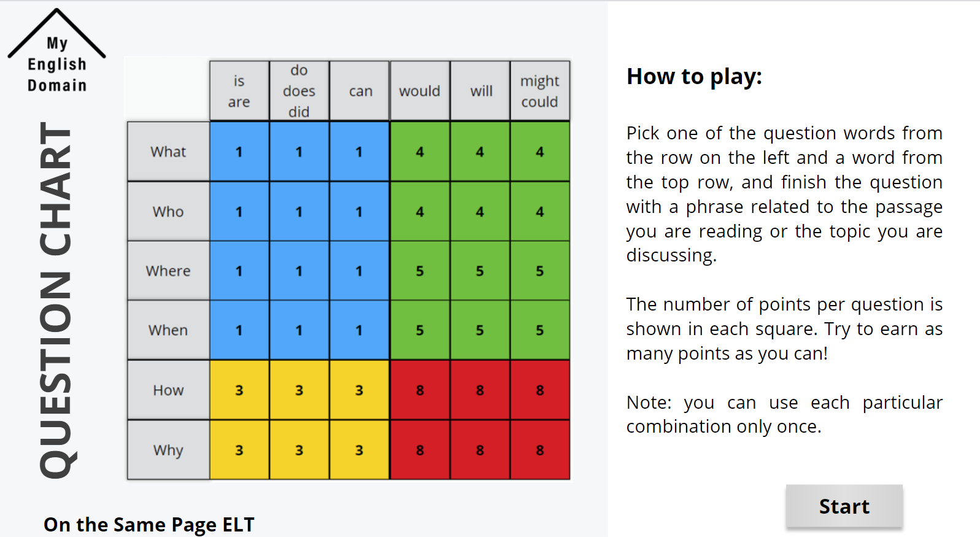Select the yellow How / can square
The width and height of the screenshot is (980, 537).
[360, 390]
